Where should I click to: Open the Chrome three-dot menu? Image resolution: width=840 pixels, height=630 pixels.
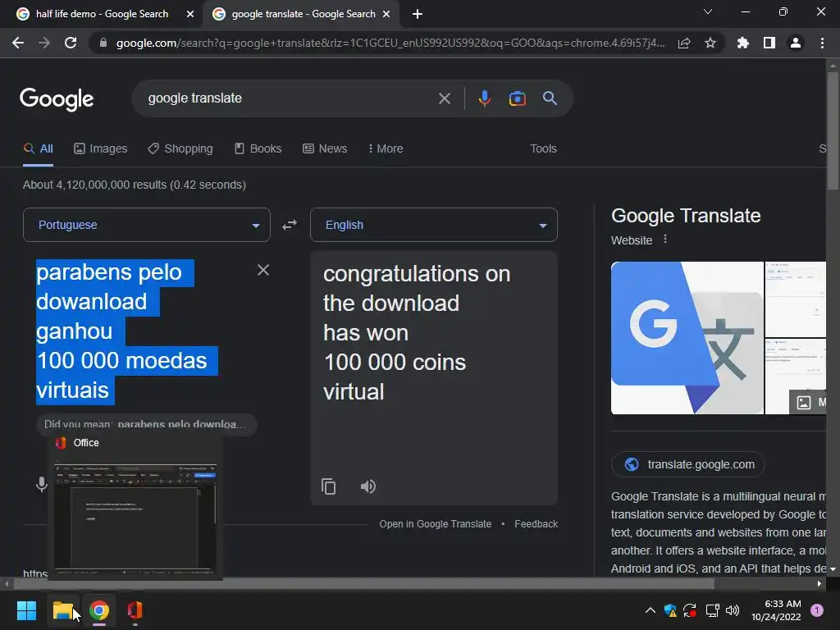[822, 43]
